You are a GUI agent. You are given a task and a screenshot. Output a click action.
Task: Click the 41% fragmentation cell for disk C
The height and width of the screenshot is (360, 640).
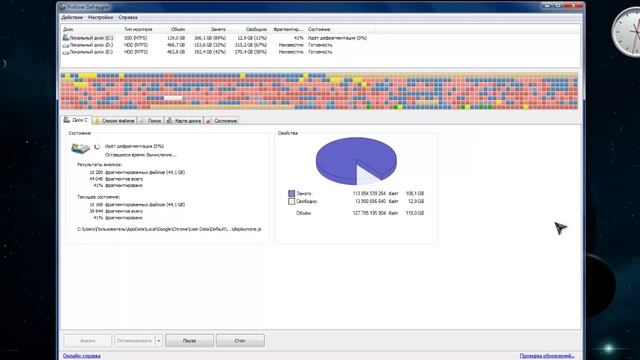click(x=299, y=38)
